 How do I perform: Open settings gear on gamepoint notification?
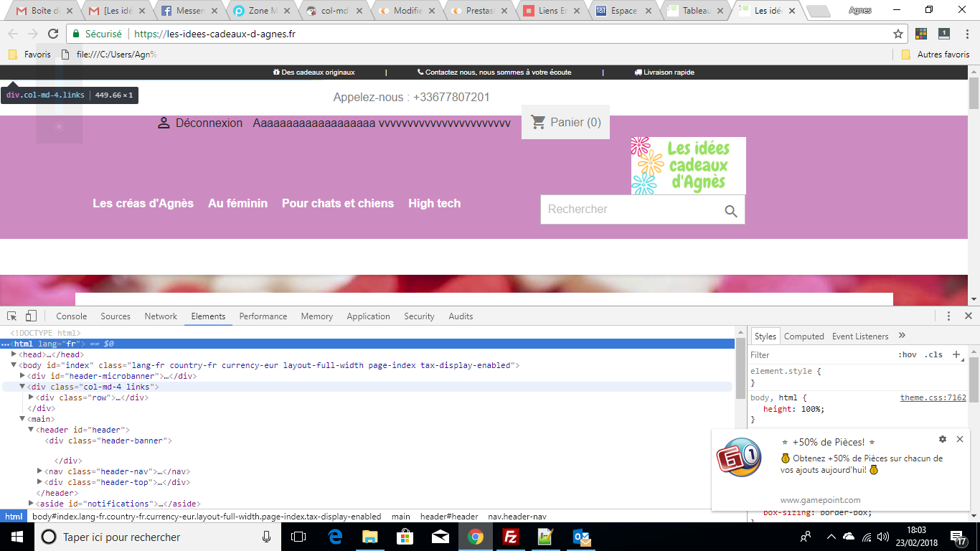pyautogui.click(x=943, y=439)
